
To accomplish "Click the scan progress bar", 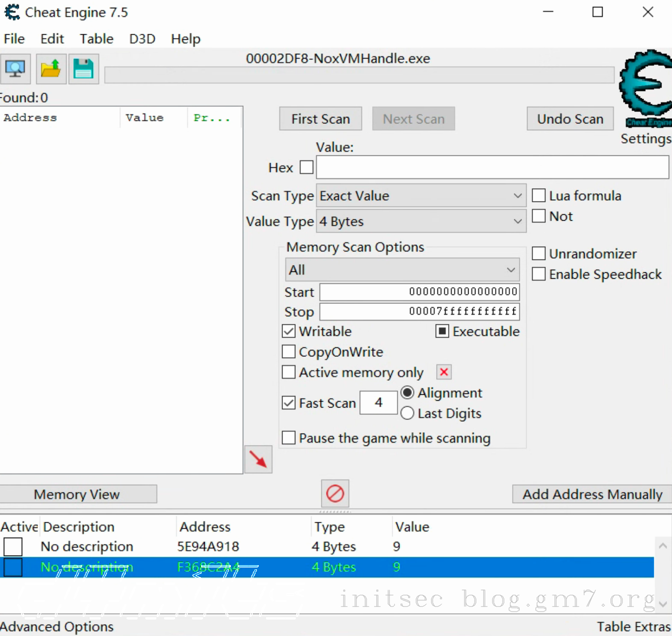I will [x=359, y=75].
